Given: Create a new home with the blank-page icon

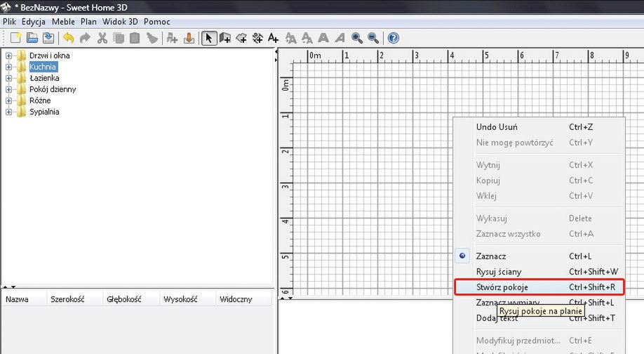Looking at the screenshot, I should pos(15,38).
